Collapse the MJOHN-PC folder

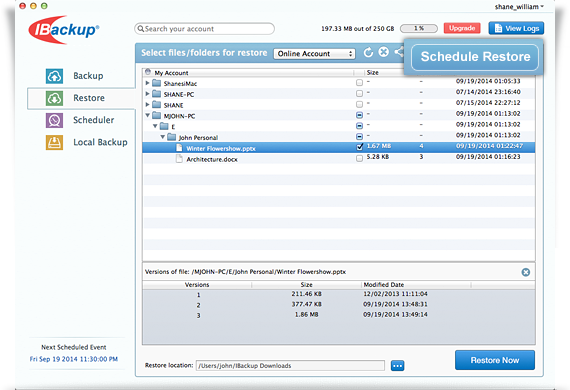[147, 115]
